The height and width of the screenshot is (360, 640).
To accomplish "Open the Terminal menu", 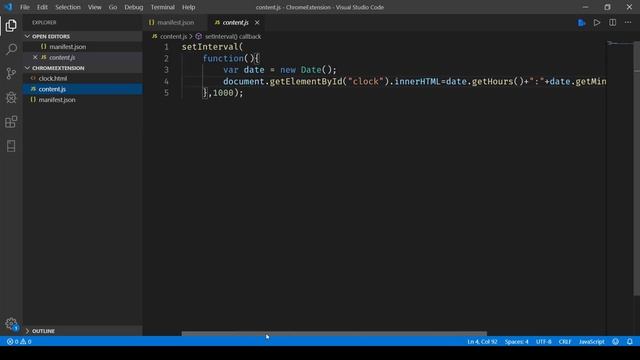I will (x=162, y=7).
